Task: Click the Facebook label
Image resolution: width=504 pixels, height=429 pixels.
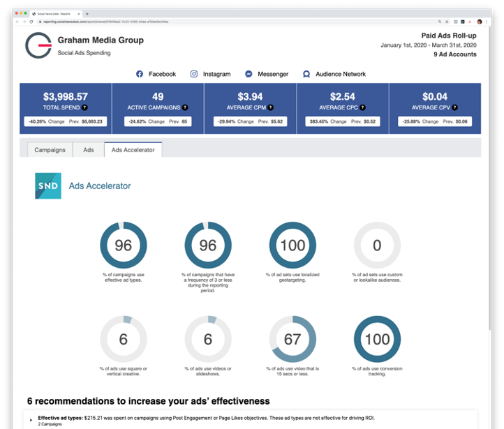Action: pyautogui.click(x=163, y=74)
